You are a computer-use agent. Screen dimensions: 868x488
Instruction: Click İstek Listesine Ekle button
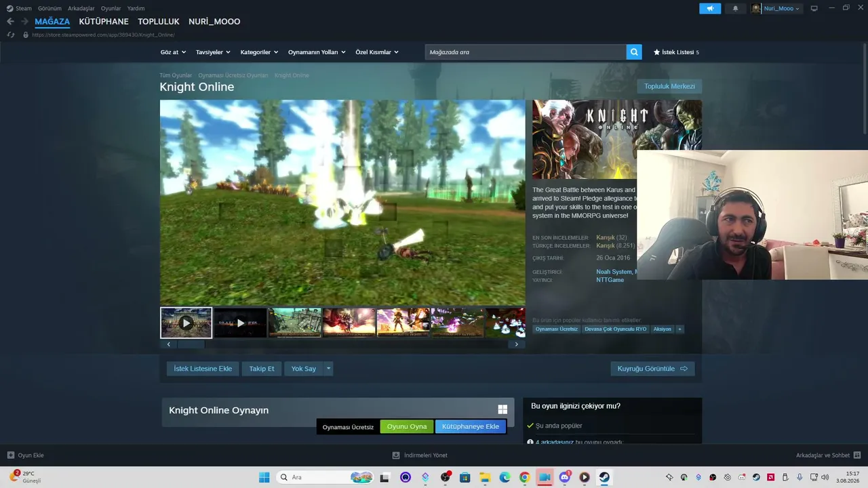tap(203, 369)
